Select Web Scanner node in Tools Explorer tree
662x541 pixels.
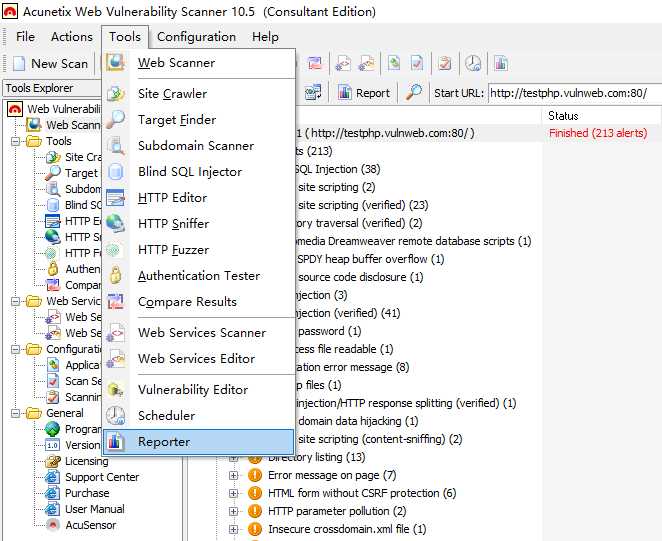(x=63, y=125)
